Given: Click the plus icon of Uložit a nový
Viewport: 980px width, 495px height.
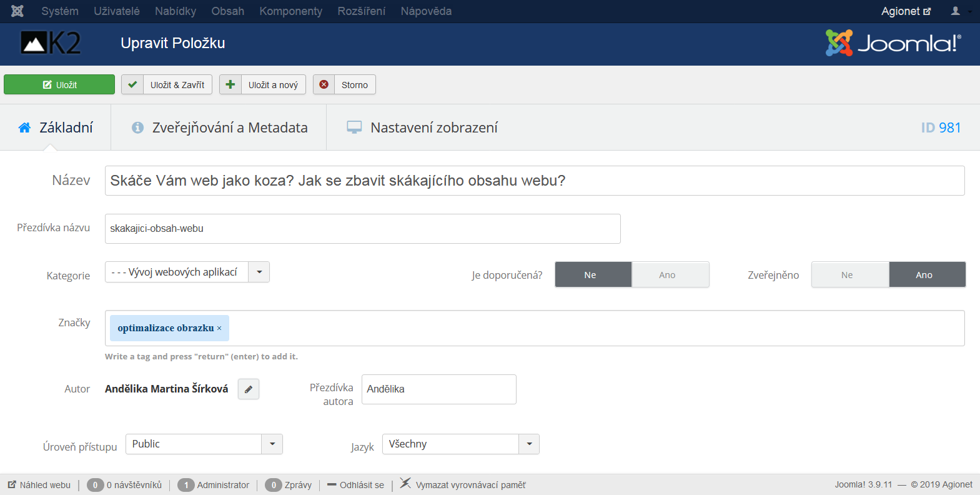Looking at the screenshot, I should 230,84.
